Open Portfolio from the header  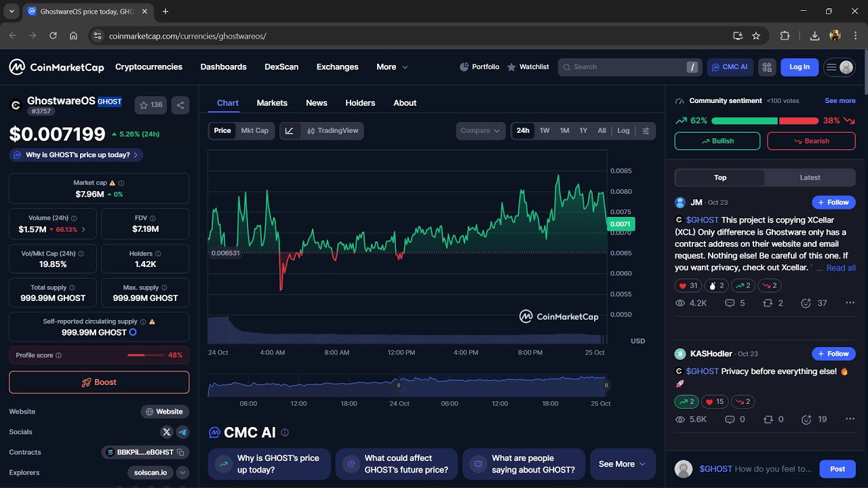[479, 67]
